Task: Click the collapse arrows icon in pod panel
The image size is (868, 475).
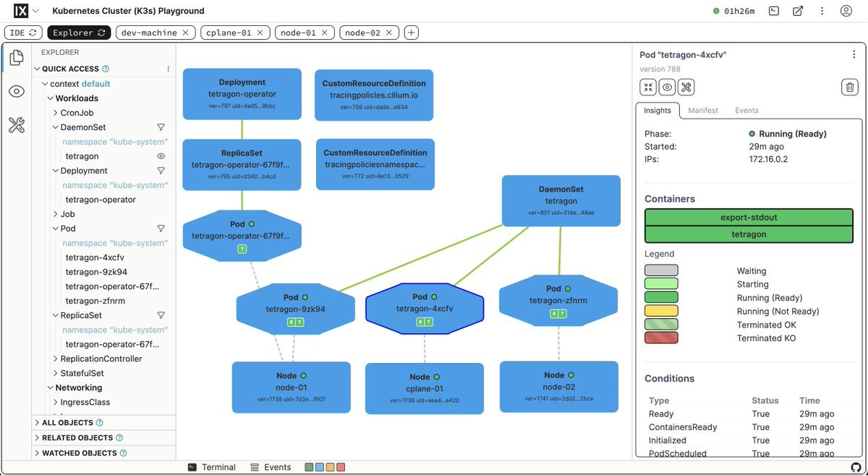Action: pyautogui.click(x=648, y=87)
